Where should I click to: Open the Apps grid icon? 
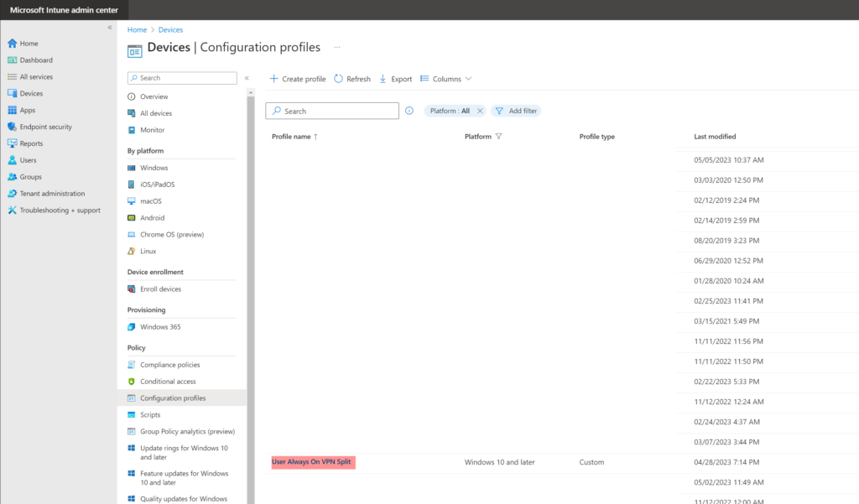(12, 110)
